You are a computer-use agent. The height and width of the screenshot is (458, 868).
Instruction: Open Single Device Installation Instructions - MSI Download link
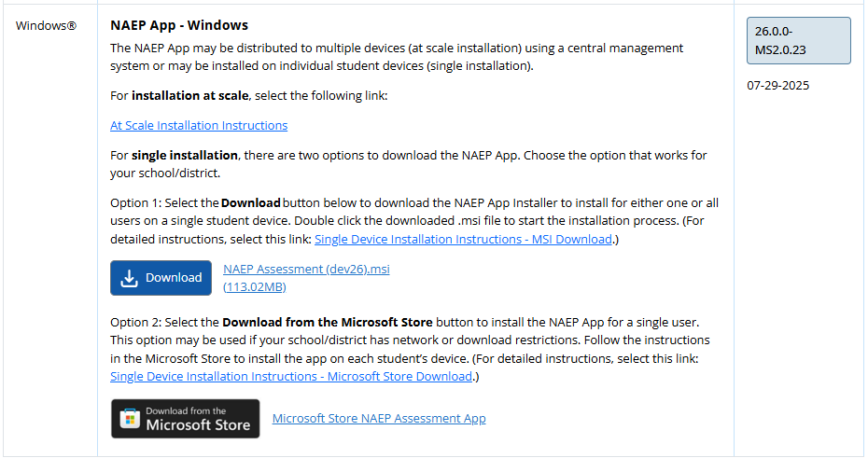click(463, 240)
